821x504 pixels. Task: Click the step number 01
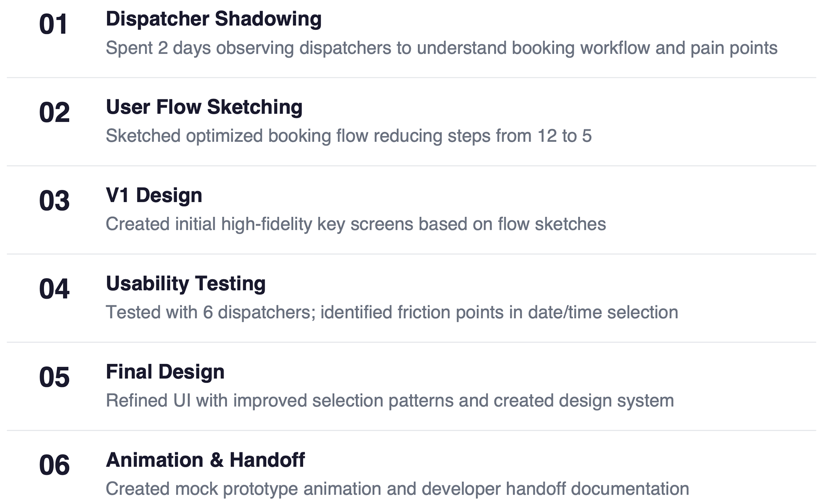(53, 24)
